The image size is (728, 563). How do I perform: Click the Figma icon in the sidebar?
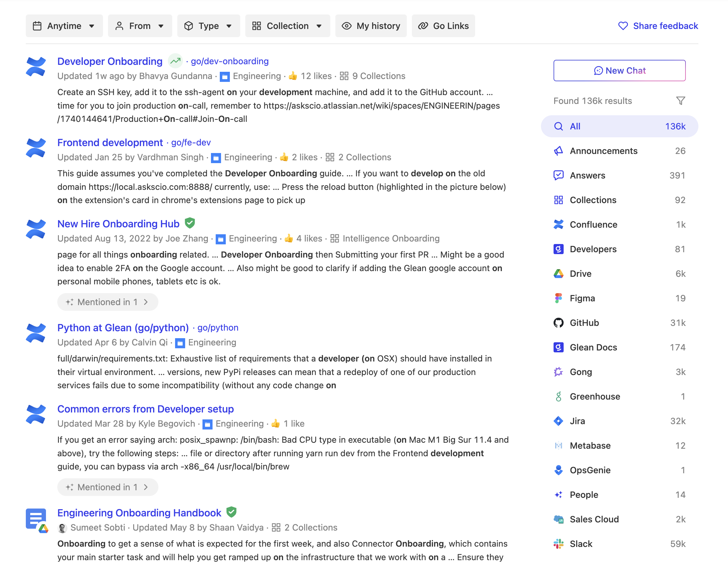558,298
